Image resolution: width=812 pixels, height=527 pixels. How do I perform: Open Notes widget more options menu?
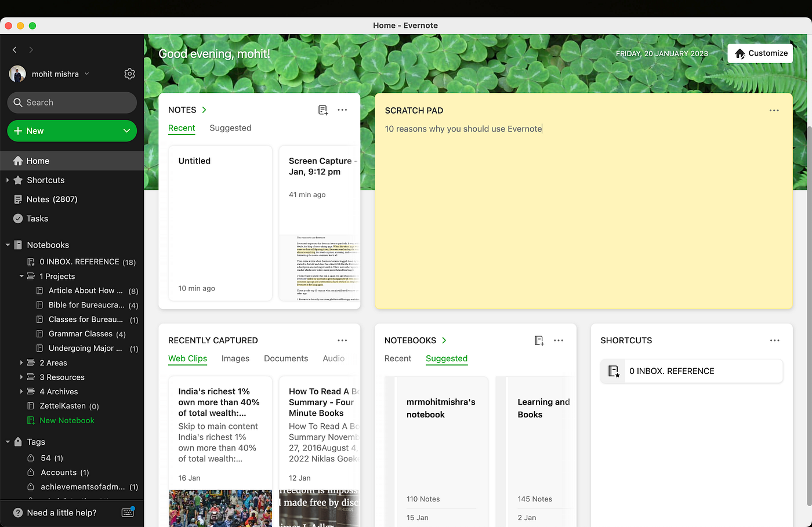[342, 110]
